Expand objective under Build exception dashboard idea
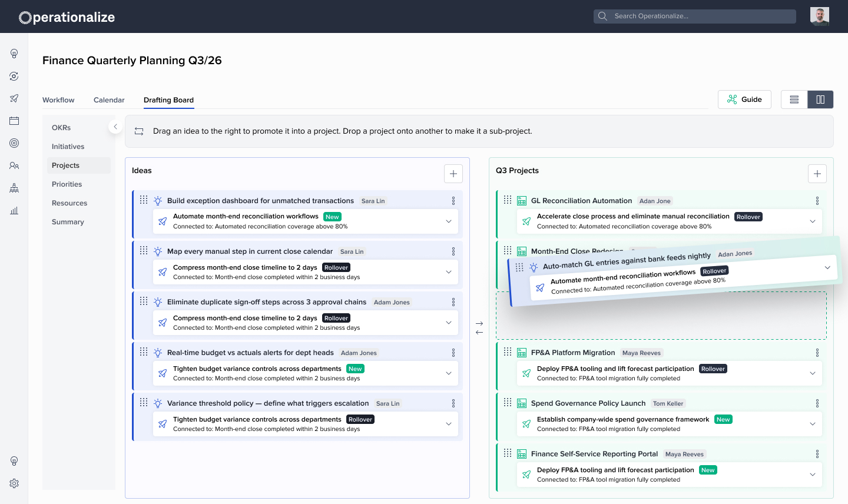The width and height of the screenshot is (848, 504). (449, 221)
